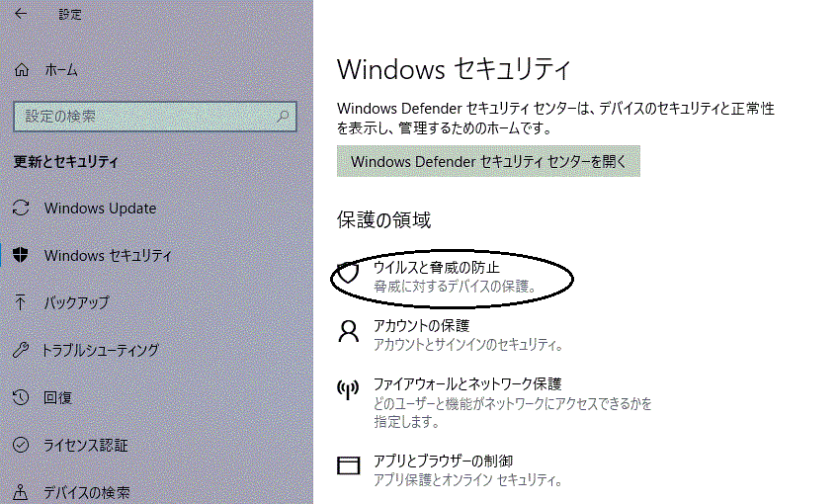Click the 脅威に対するデバイスの保護。 description text
Viewport: 838px width, 504px height.
[x=456, y=287]
